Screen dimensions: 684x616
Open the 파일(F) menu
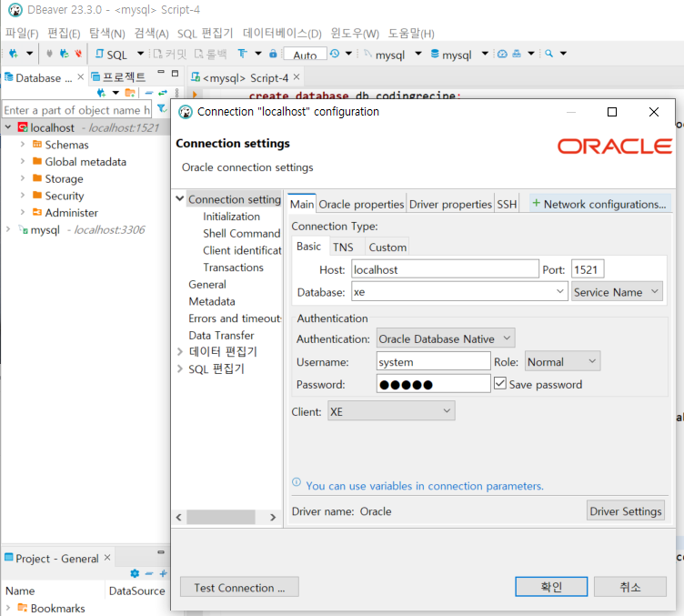point(22,33)
